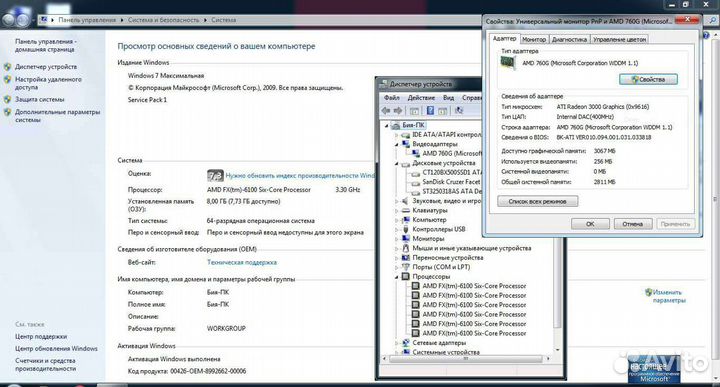Click the Back button in the System window
The height and width of the screenshot is (387, 720).
point(9,20)
